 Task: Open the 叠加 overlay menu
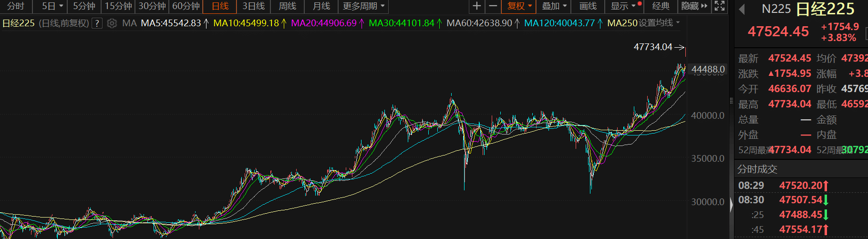coord(554,6)
